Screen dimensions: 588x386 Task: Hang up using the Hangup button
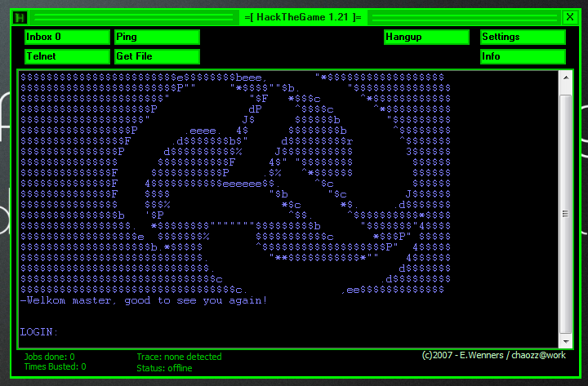(x=426, y=37)
